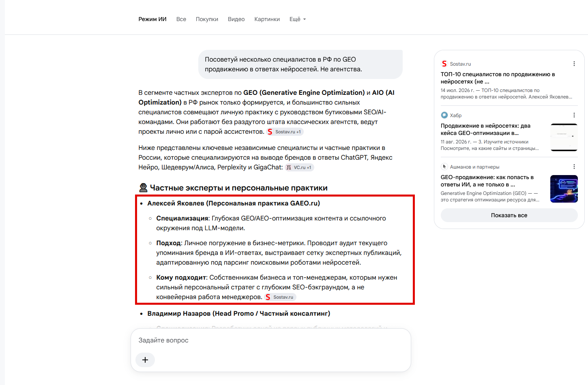Click the Хабр source name in sidebar
The width and height of the screenshot is (588, 385).
click(x=456, y=115)
